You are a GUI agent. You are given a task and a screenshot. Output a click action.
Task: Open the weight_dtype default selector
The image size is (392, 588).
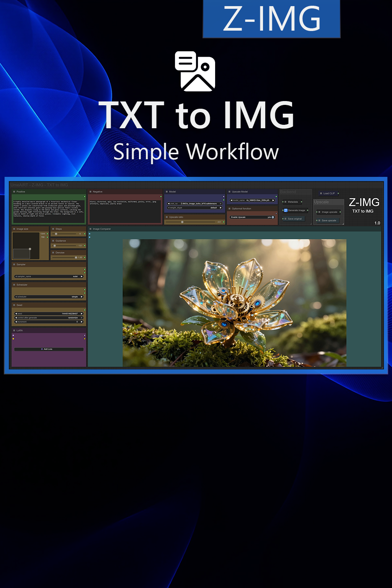pyautogui.click(x=195, y=208)
